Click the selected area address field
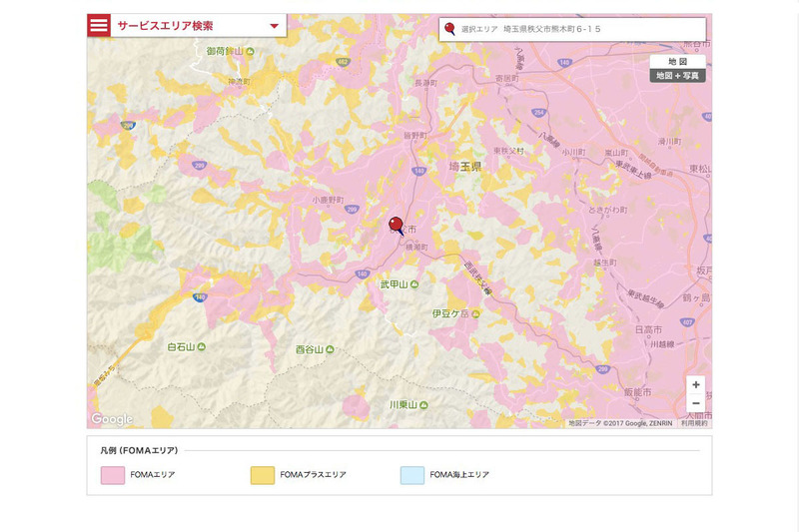Screen dimensions: 799x532 [572, 30]
